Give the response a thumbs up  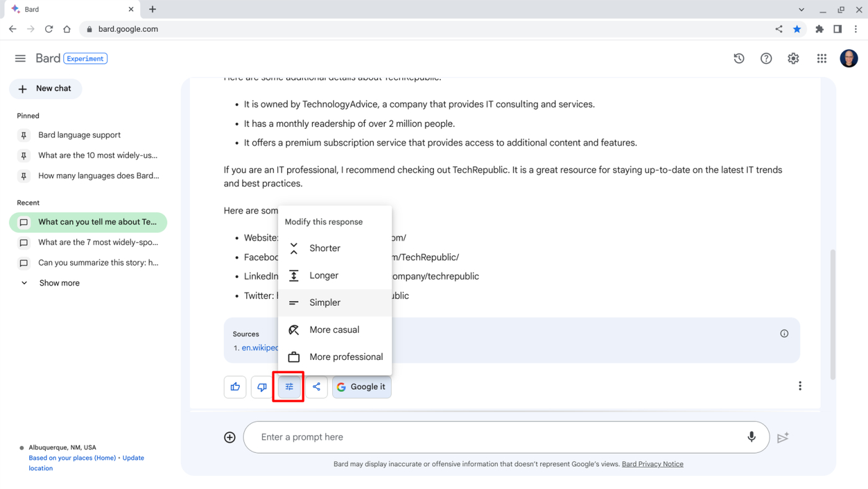(235, 387)
